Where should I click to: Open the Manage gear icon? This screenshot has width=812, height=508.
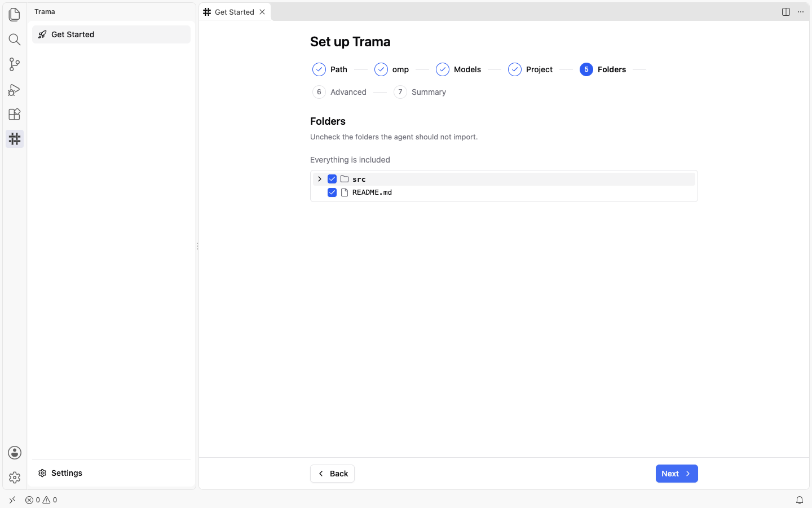pos(15,478)
